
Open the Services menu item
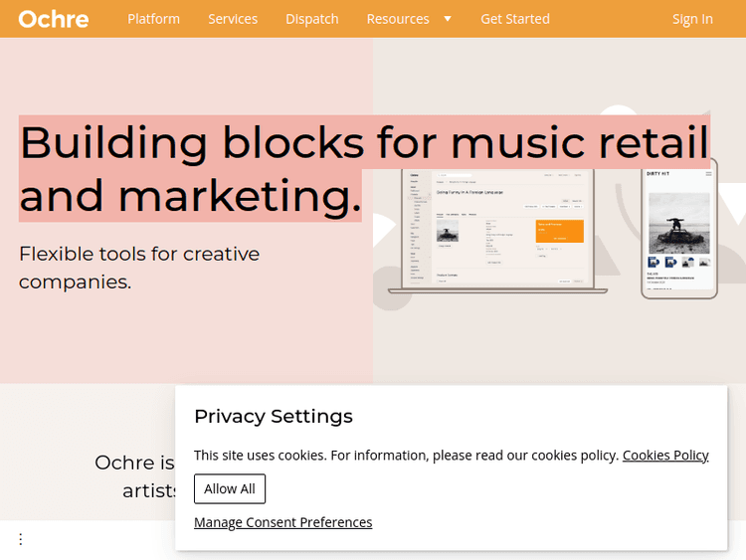coord(233,19)
